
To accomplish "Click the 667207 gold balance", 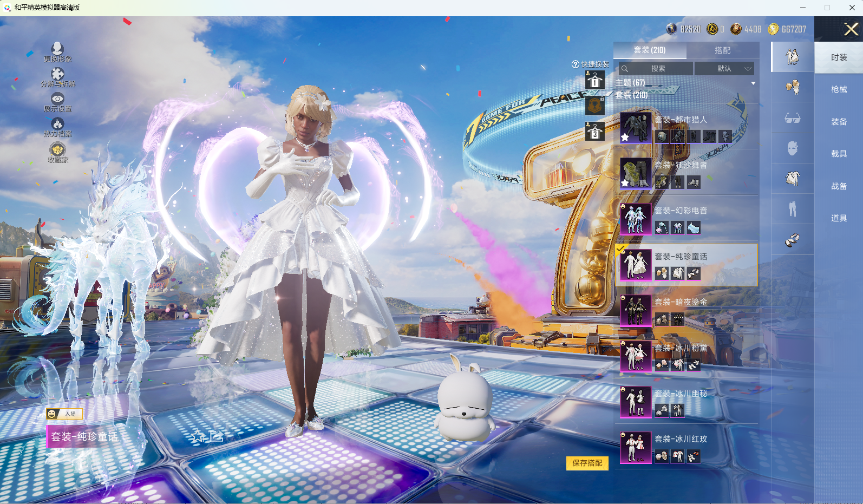I will (787, 29).
